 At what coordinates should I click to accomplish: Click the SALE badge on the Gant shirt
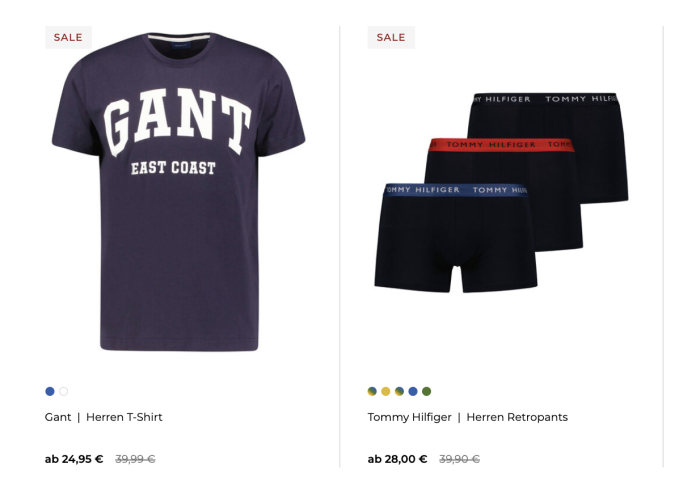(68, 37)
